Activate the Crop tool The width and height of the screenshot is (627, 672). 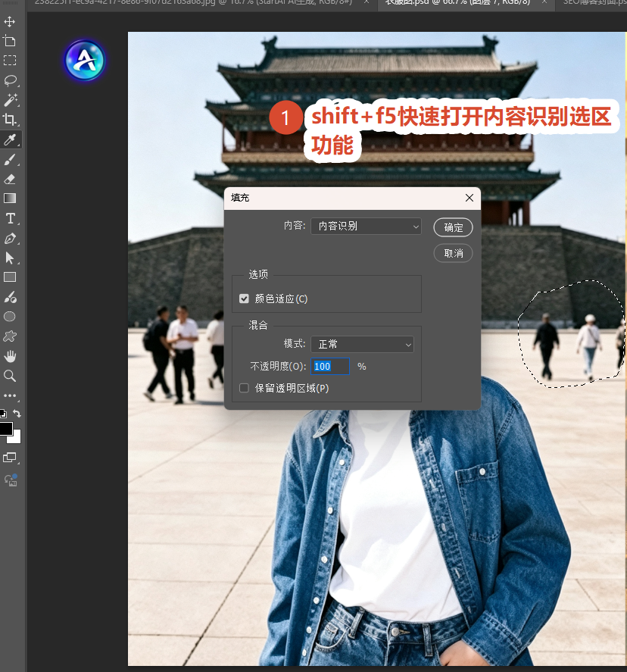pos(10,120)
